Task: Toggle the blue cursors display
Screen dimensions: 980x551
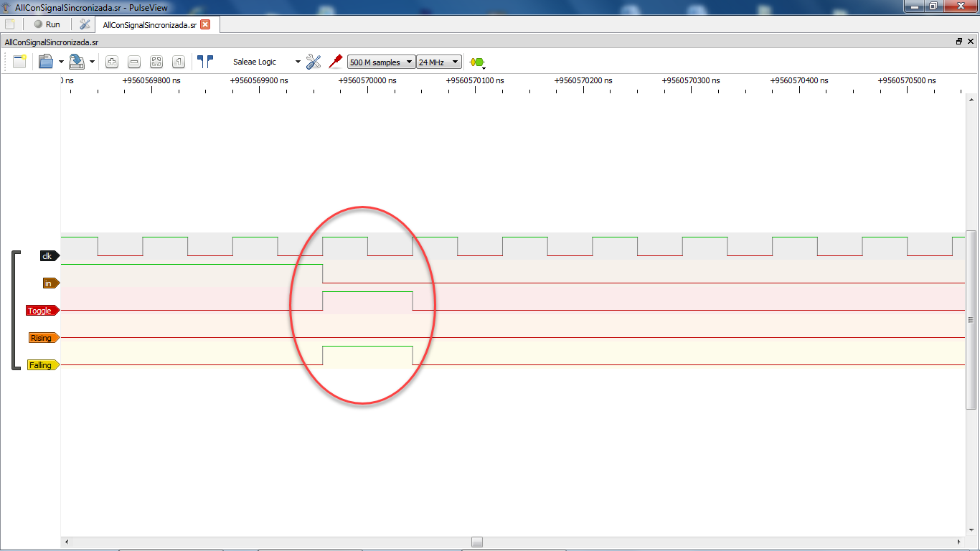Action: tap(205, 62)
